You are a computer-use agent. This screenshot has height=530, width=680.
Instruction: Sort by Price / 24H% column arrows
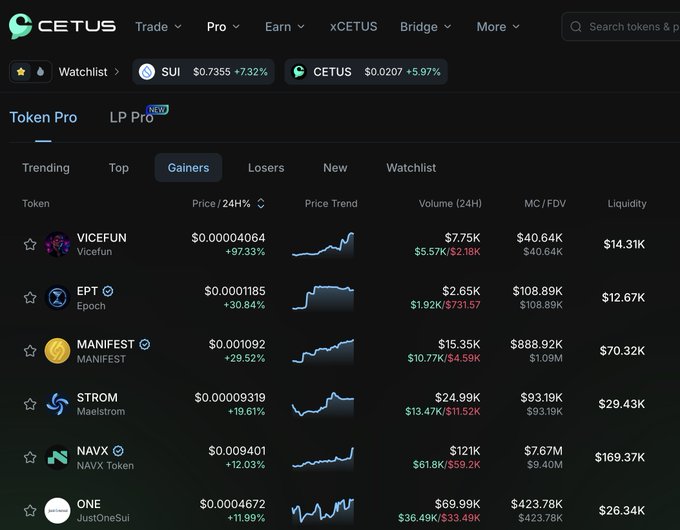coord(261,203)
